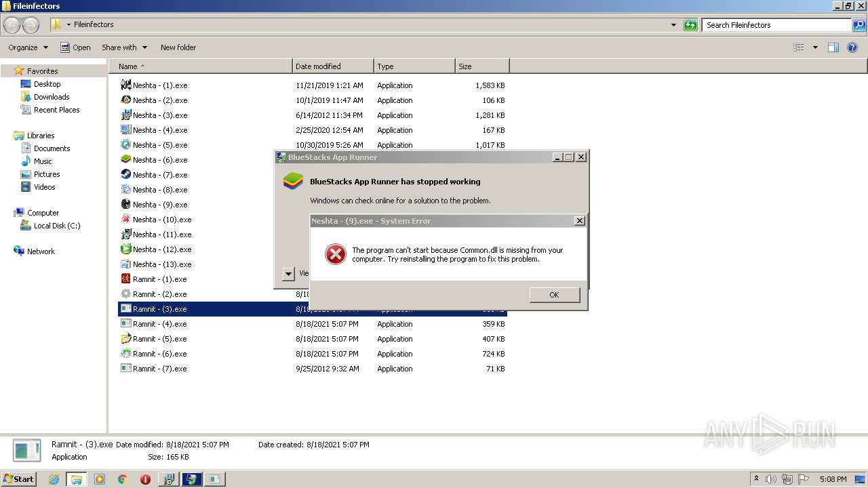Screen dimensions: 868x488
Task: Select Neshta - (12).exe file icon
Action: click(x=125, y=249)
